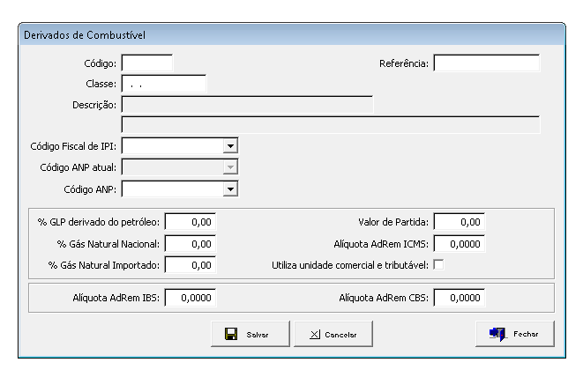The image size is (583, 392).
Task: Click the exit door icon on Fechar
Action: coord(497,334)
